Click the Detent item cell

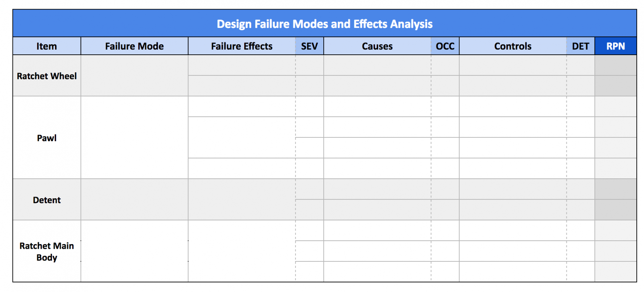(x=47, y=200)
